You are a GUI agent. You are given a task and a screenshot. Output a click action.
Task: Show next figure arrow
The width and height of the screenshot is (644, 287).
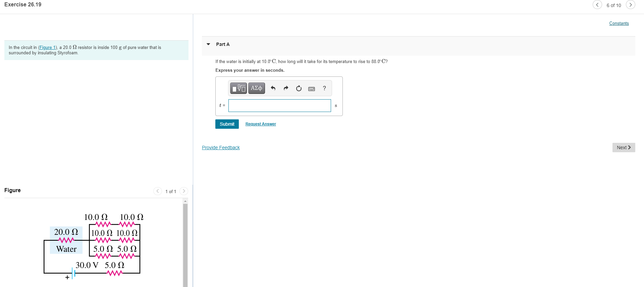184,191
